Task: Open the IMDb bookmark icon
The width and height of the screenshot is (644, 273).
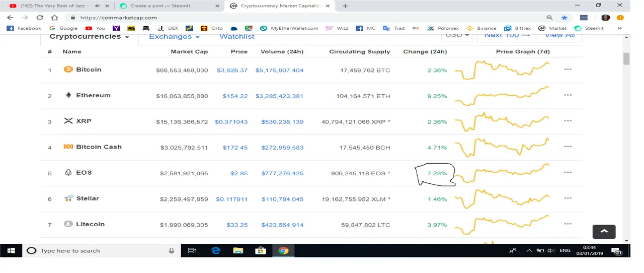Action: (x=131, y=28)
